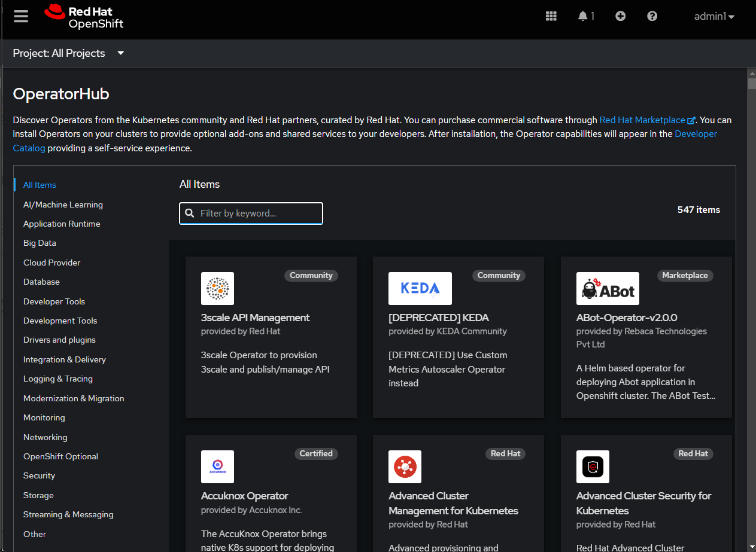Click the 547 items count text
This screenshot has height=552, width=756.
(699, 210)
